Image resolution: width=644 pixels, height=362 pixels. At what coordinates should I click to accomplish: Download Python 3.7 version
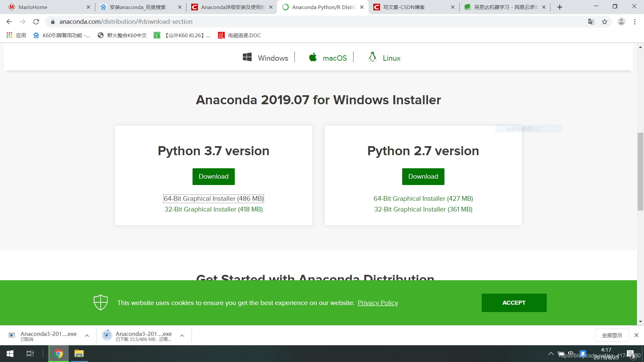(x=213, y=176)
